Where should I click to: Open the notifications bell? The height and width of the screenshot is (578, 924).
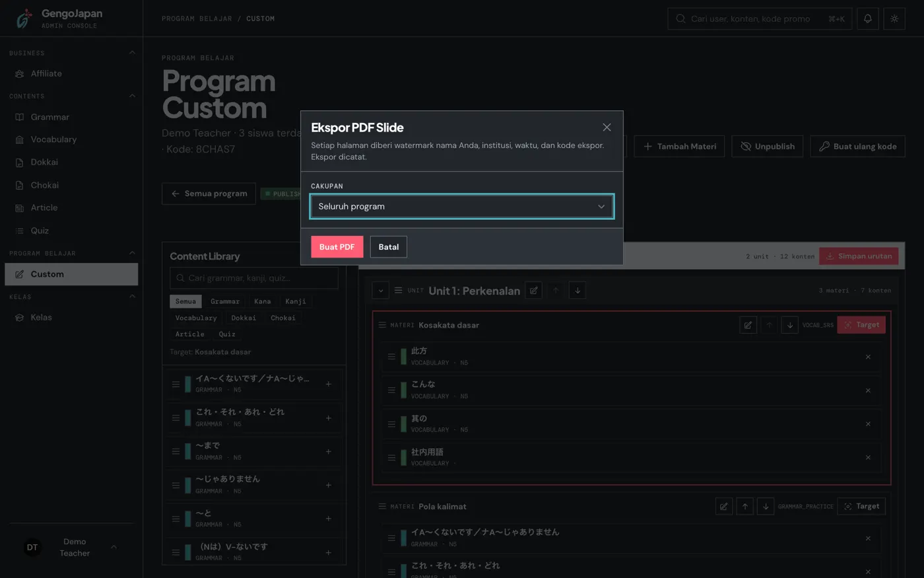pos(868,18)
